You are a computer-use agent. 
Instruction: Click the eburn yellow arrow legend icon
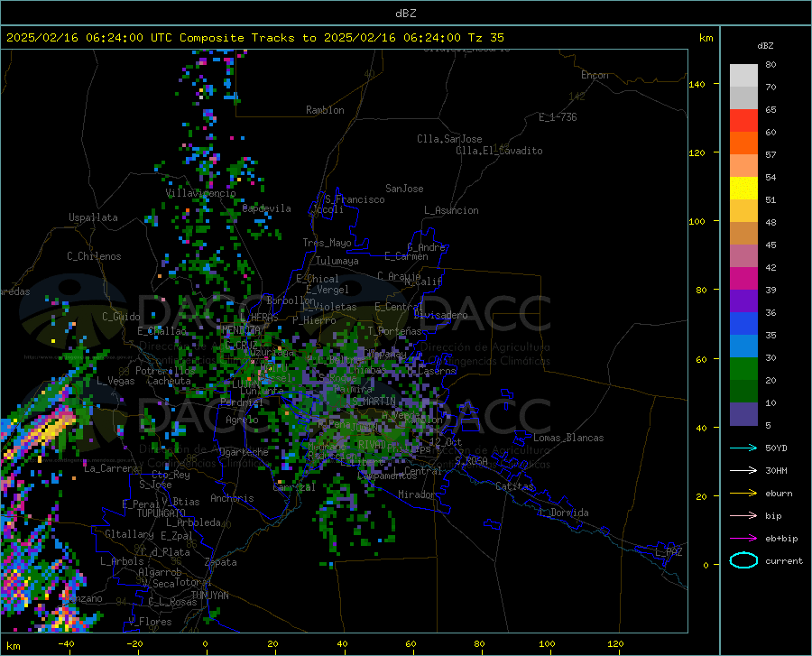click(743, 493)
